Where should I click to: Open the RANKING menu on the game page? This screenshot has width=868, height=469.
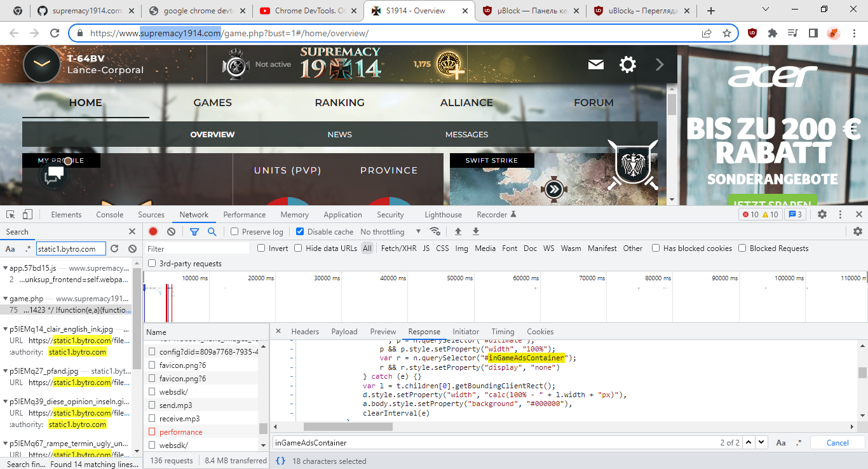pos(339,102)
